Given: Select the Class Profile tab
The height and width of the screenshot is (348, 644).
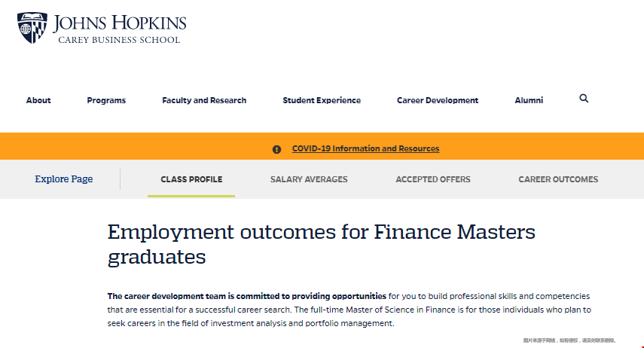Looking at the screenshot, I should [x=191, y=179].
